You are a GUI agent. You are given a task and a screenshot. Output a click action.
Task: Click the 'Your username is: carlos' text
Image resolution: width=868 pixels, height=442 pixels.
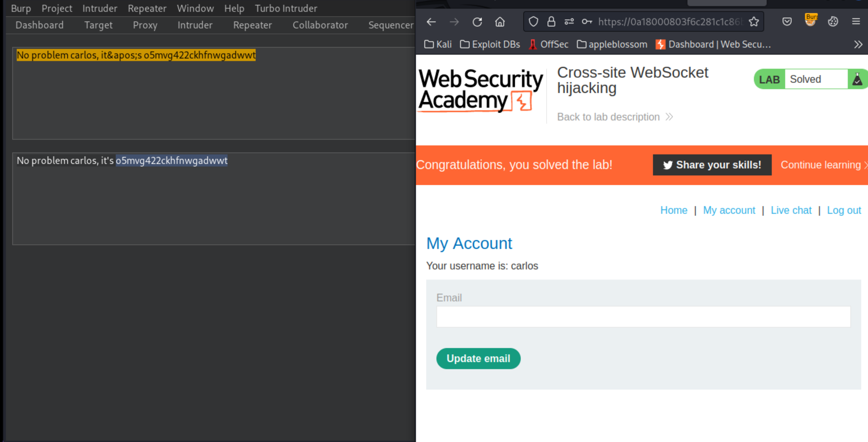(482, 266)
